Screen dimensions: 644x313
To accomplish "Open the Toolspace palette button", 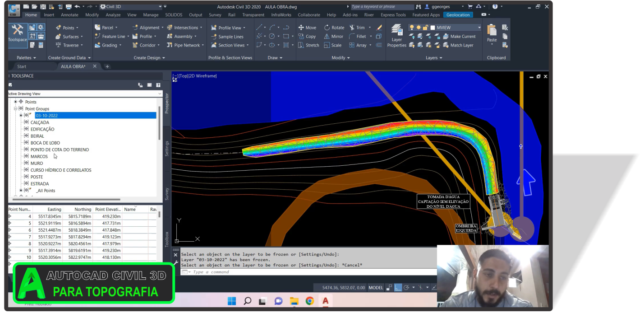I will point(18,33).
